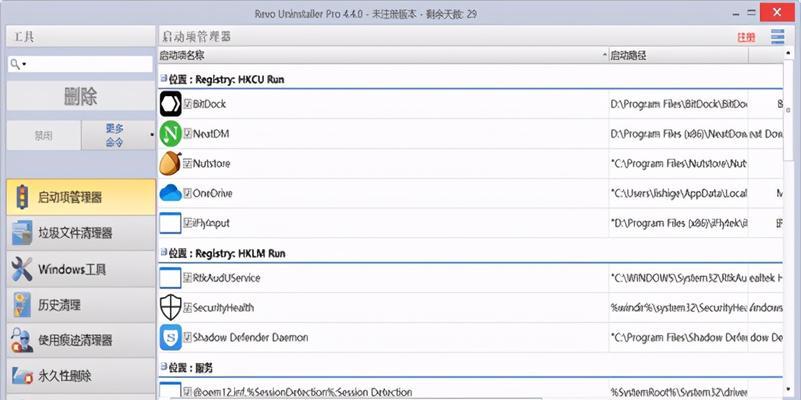Open the search options dropdown arrow

[24, 64]
